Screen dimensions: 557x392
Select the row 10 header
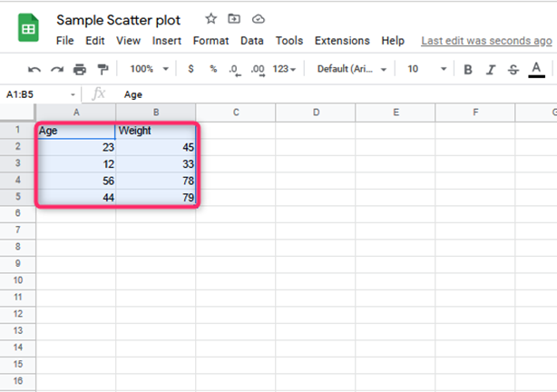[x=17, y=280]
